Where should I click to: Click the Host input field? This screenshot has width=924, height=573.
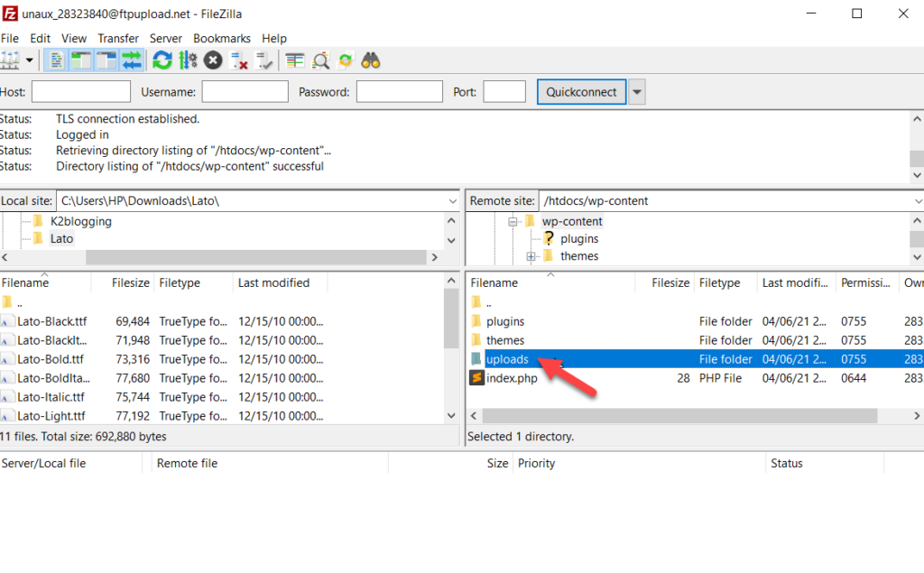[x=80, y=92]
